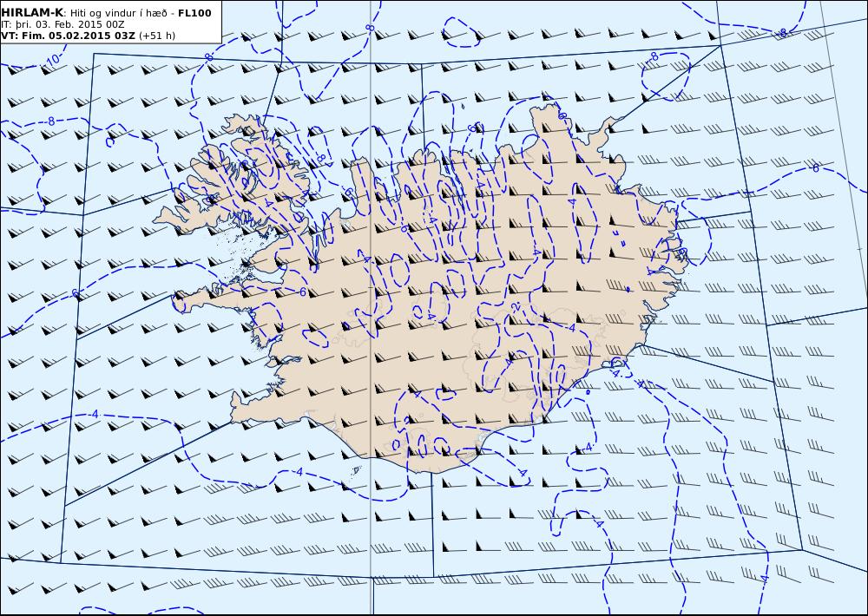Image resolution: width=868 pixels, height=616 pixels.
Task: Click the IT: þri. 03. Feb. 2015 00Z line
Action: pyautogui.click(x=62, y=24)
